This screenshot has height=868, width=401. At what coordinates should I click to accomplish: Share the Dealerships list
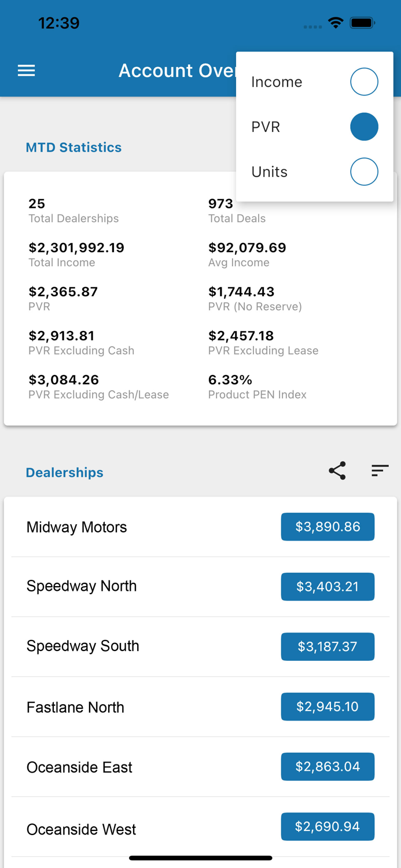(x=337, y=470)
